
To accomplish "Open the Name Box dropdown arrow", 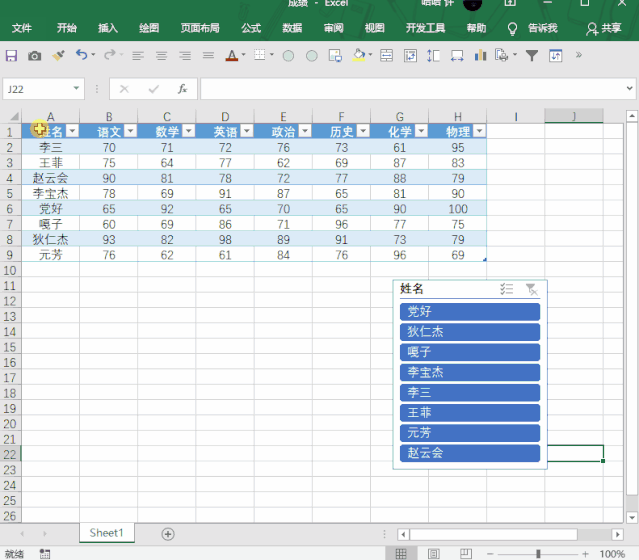I will tap(76, 88).
